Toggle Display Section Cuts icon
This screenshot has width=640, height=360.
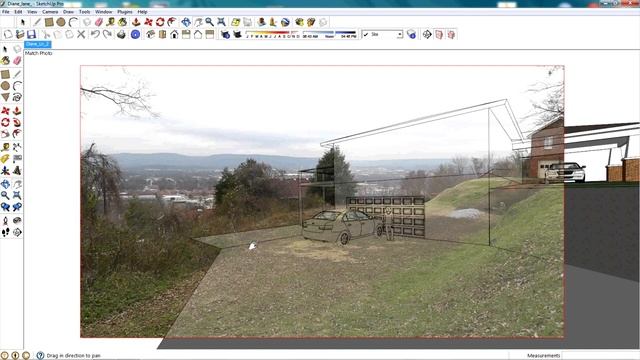[x=451, y=34]
